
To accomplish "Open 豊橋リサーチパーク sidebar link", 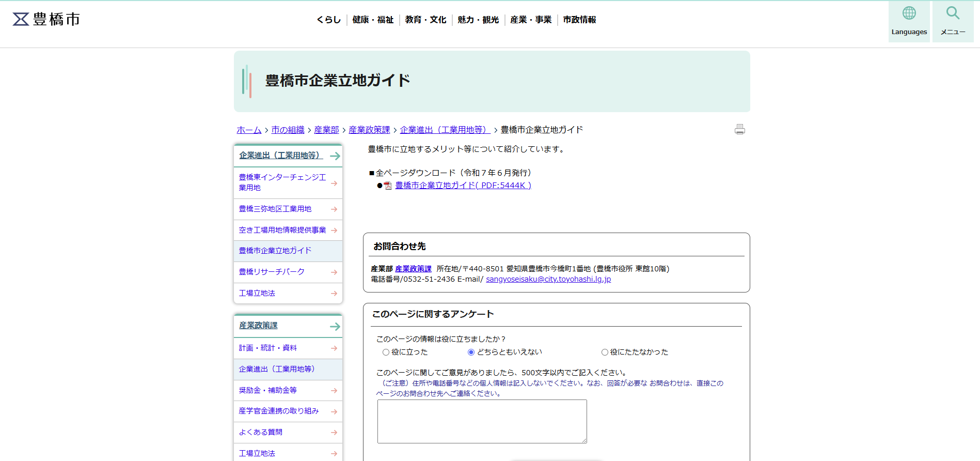I will coord(272,272).
